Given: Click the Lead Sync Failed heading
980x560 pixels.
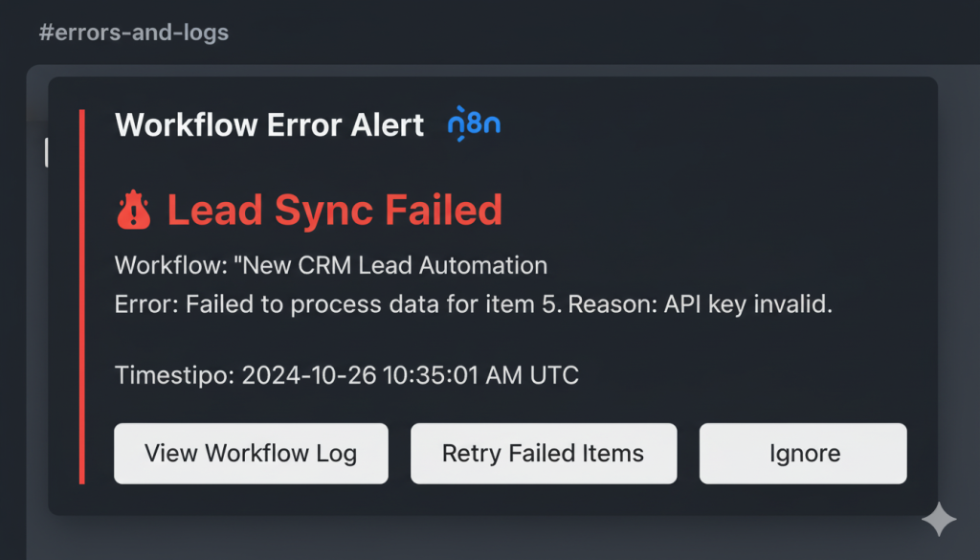Looking at the screenshot, I should [335, 210].
